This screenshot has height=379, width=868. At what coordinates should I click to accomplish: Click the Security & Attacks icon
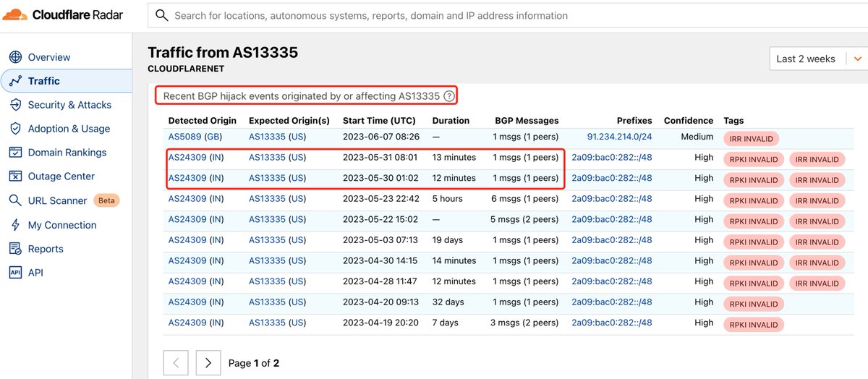point(15,105)
